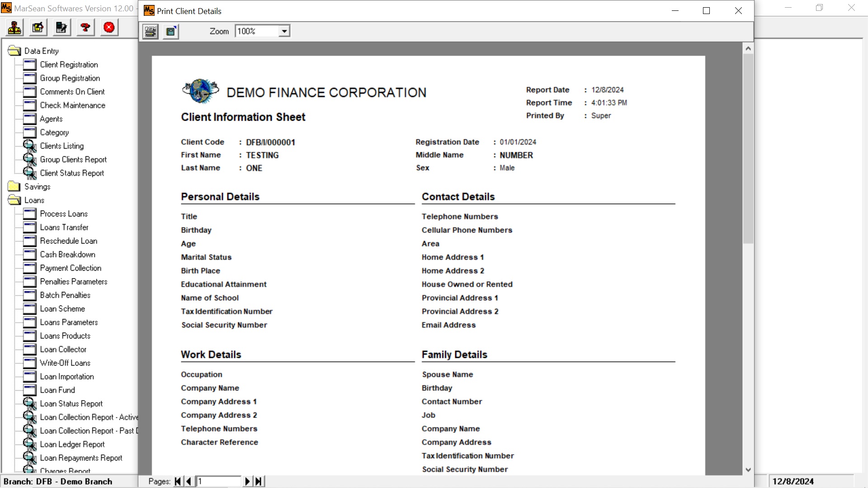Open Loan Status Report in the tree
The image size is (868, 488).
coord(71,404)
